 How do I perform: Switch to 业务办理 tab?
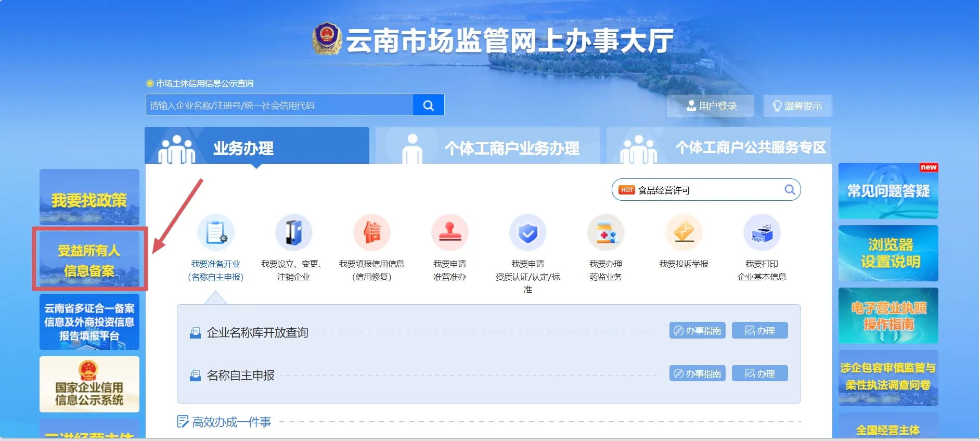(257, 146)
